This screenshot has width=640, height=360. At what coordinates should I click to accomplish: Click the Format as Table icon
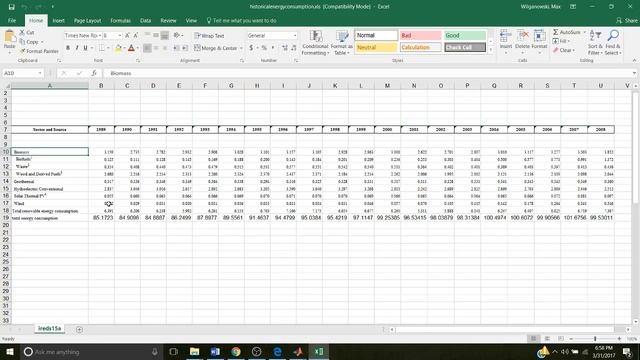point(342,37)
